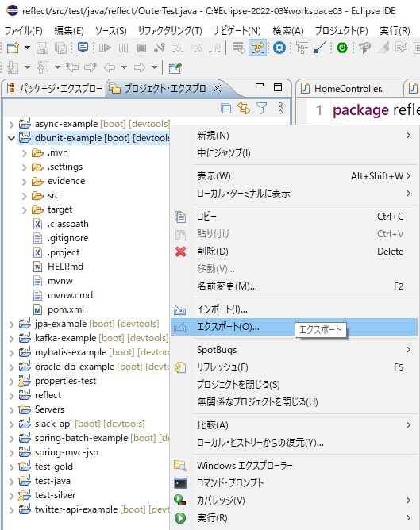Open the ソース(S) menu
This screenshot has height=530, width=420.
click(x=111, y=31)
